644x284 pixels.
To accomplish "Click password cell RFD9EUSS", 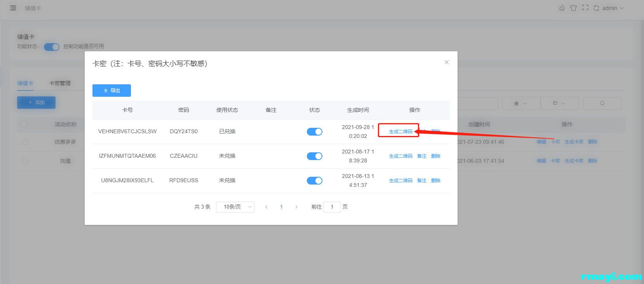I will pos(184,180).
